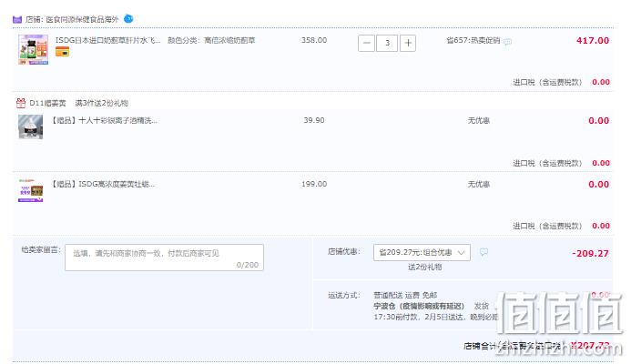Open the ISDG日本进口奶蓟草 product title link
The width and height of the screenshot is (631, 364).
pyautogui.click(x=107, y=40)
